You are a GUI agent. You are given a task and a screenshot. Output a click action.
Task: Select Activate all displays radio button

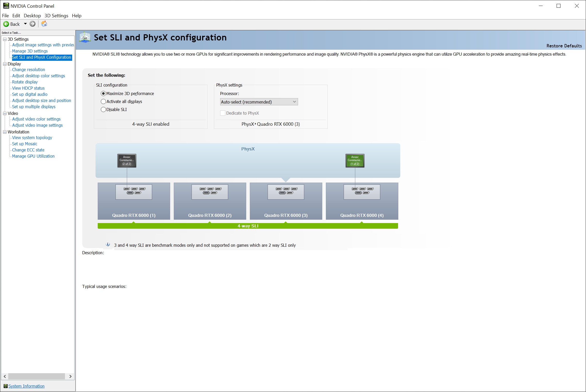(x=103, y=101)
